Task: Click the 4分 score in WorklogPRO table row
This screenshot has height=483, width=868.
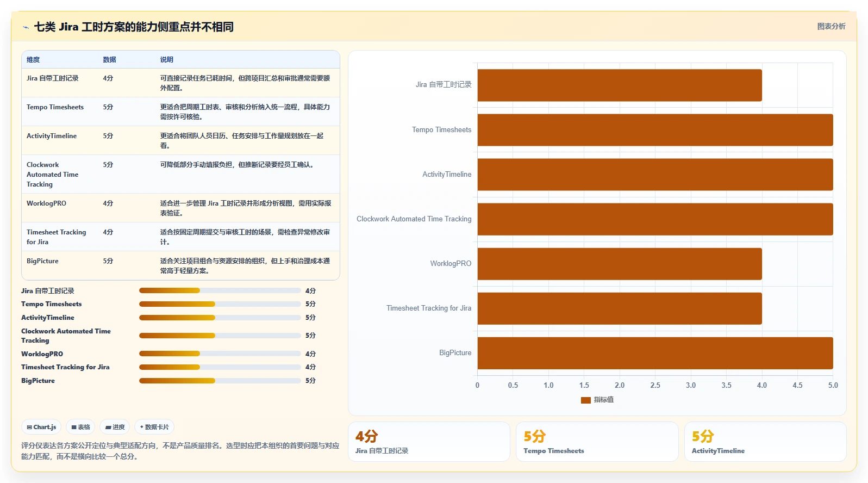Action: click(108, 203)
